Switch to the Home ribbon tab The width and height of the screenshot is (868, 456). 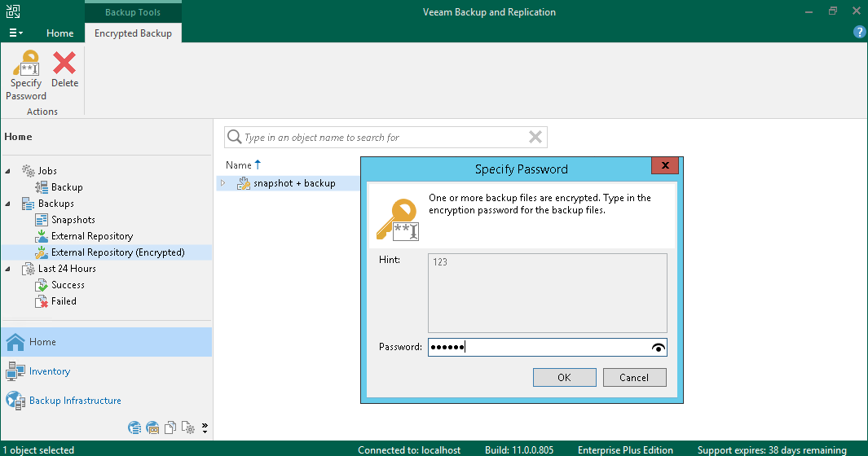[59, 33]
